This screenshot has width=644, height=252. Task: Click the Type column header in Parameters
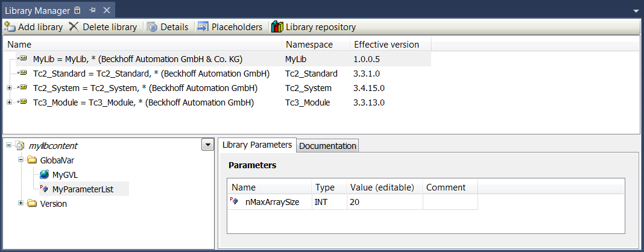point(329,187)
